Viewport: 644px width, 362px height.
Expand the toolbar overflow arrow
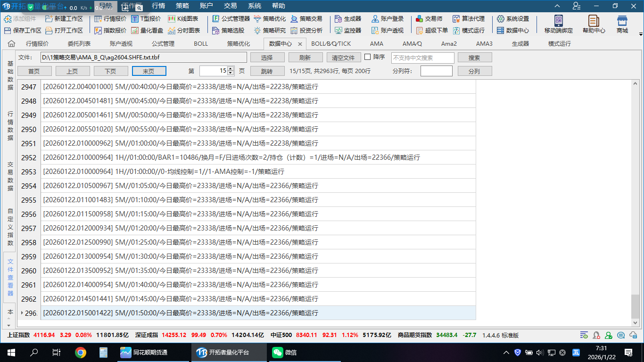pos(641,34)
